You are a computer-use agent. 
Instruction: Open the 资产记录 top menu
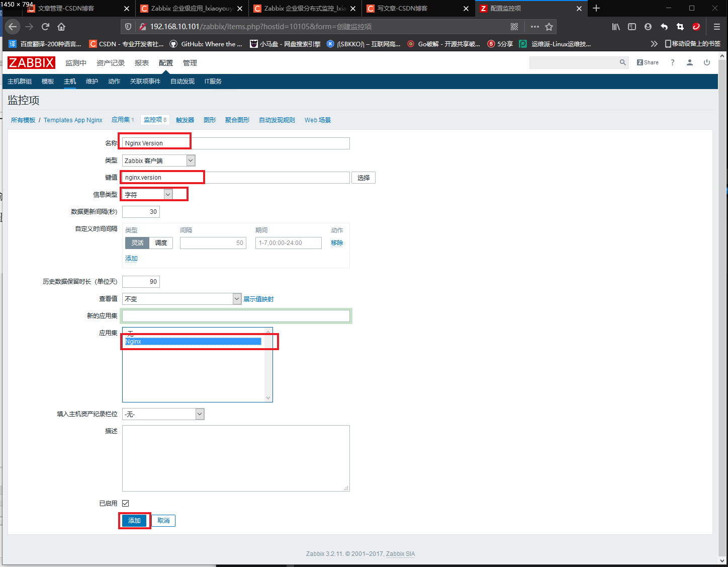click(x=111, y=63)
